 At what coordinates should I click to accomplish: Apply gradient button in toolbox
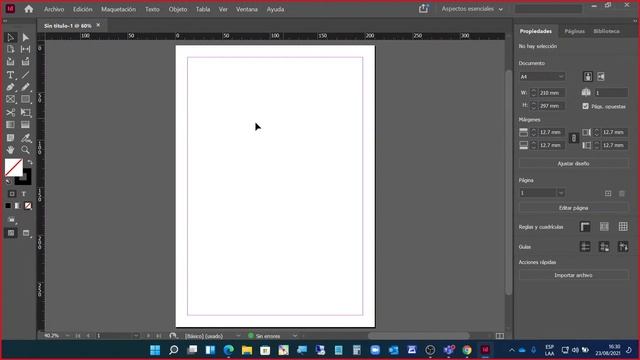[x=18, y=206]
